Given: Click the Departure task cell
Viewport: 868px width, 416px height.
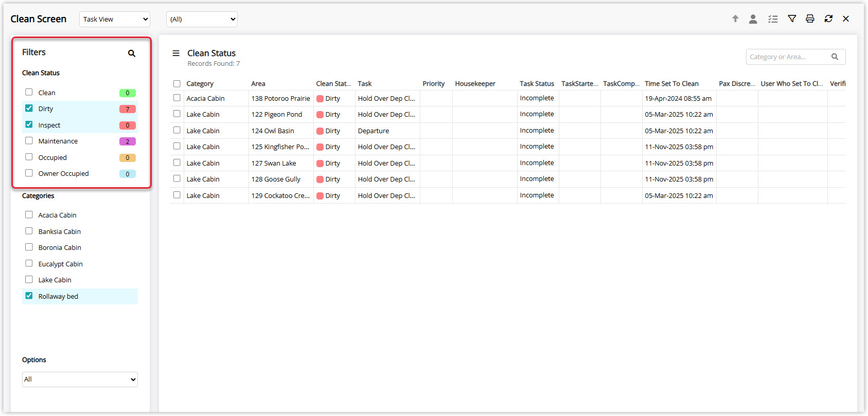Looking at the screenshot, I should click(387, 131).
